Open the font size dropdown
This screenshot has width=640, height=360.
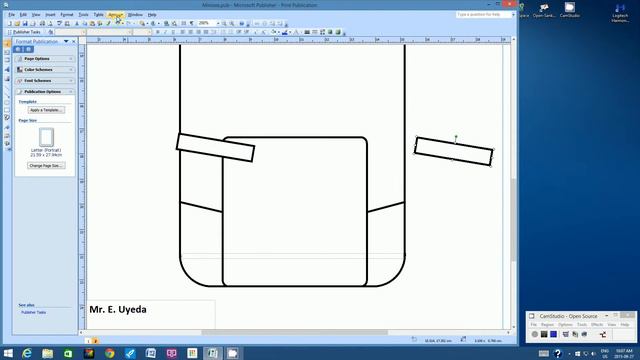150,32
